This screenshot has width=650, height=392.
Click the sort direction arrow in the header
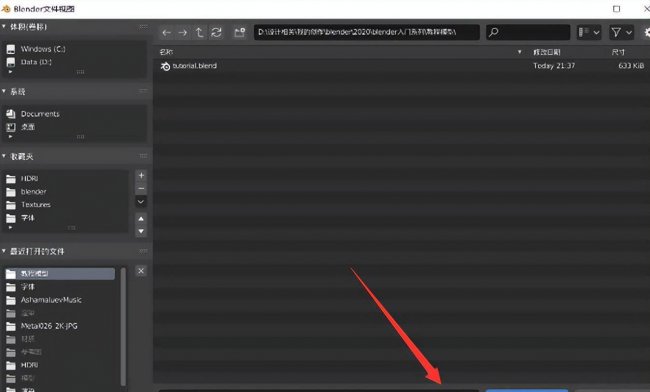[519, 52]
